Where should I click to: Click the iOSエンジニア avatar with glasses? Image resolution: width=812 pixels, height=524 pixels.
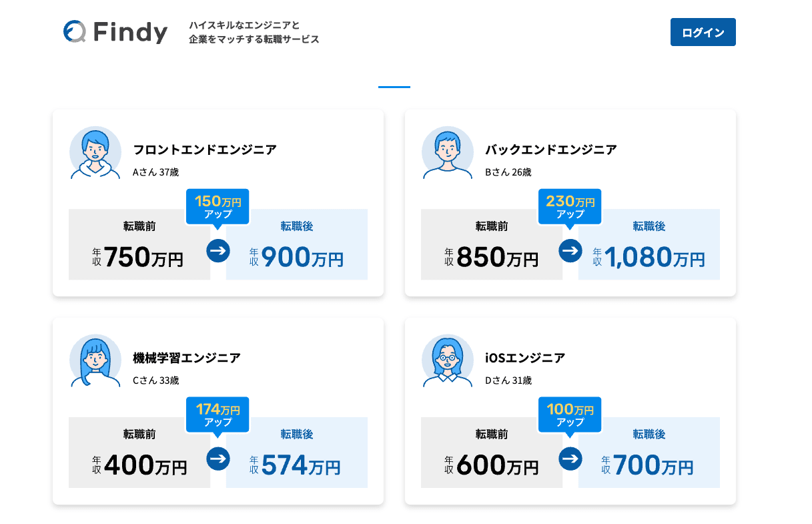tap(448, 361)
